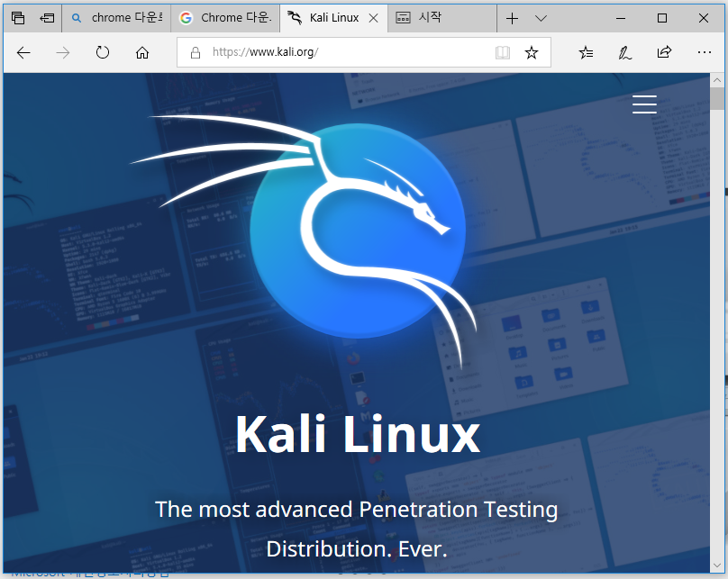Add notes with the pen icon

[x=625, y=52]
